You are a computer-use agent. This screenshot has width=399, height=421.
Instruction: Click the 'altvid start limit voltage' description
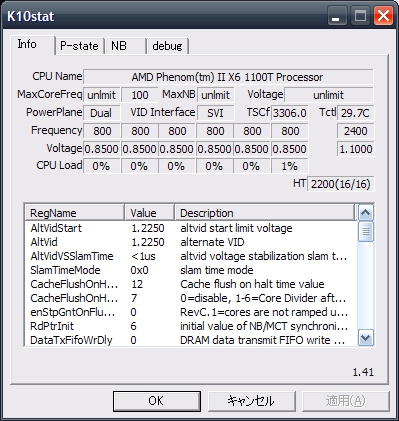236,228
